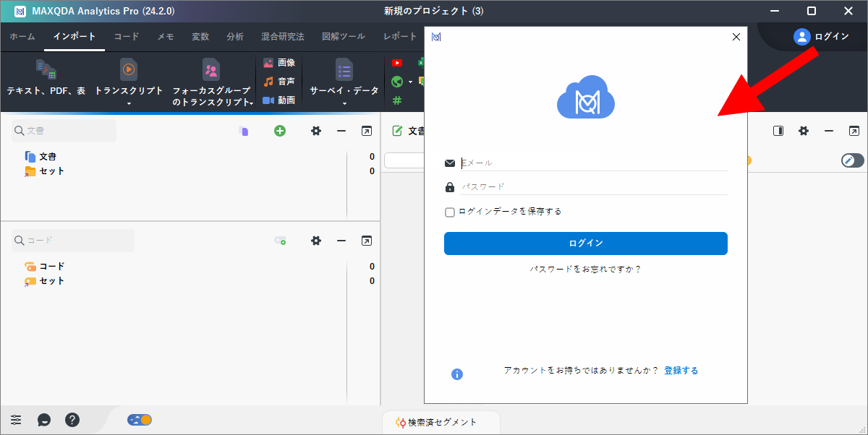
Task: Click the コード search field
Action: click(72, 241)
